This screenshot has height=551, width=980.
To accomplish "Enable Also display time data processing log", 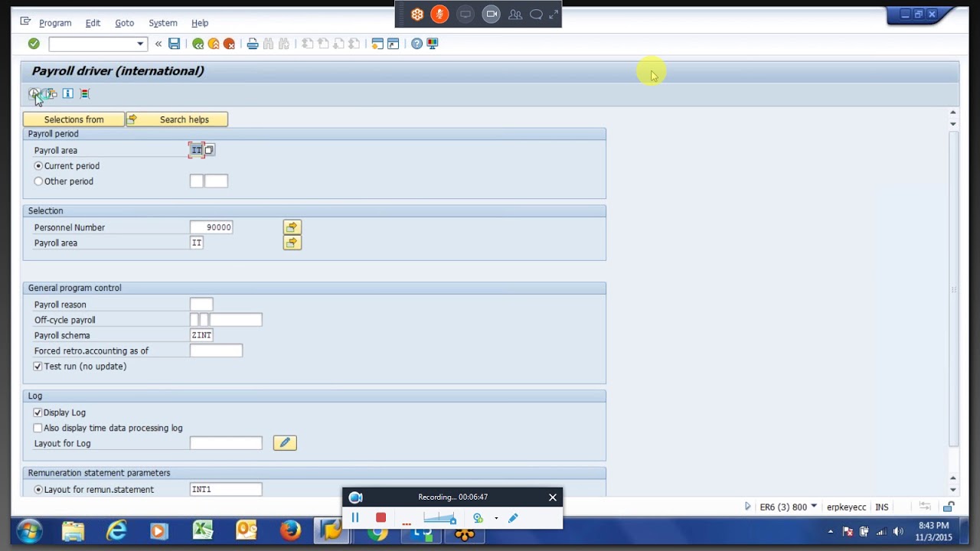I will point(38,428).
